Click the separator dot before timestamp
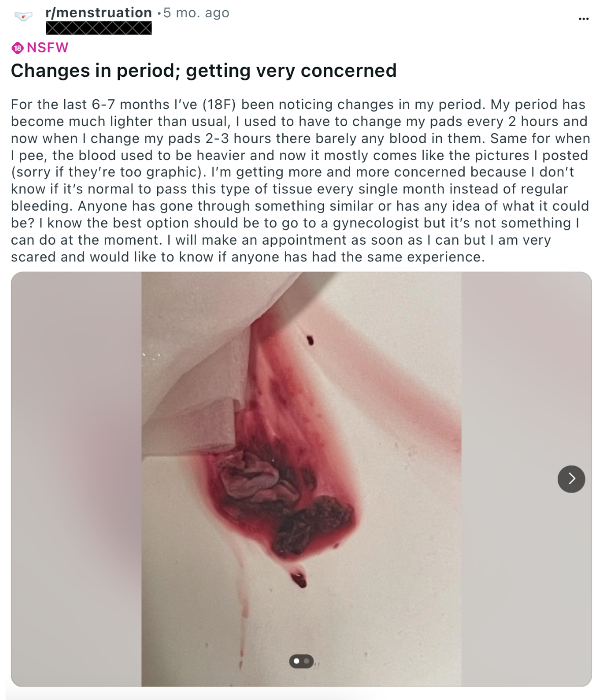The width and height of the screenshot is (608, 700). coord(159,13)
